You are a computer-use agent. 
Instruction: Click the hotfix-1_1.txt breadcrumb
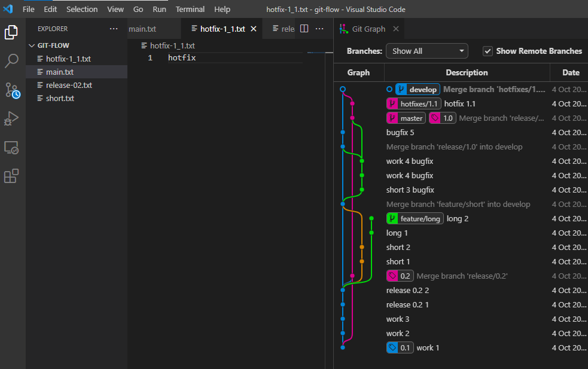point(168,45)
